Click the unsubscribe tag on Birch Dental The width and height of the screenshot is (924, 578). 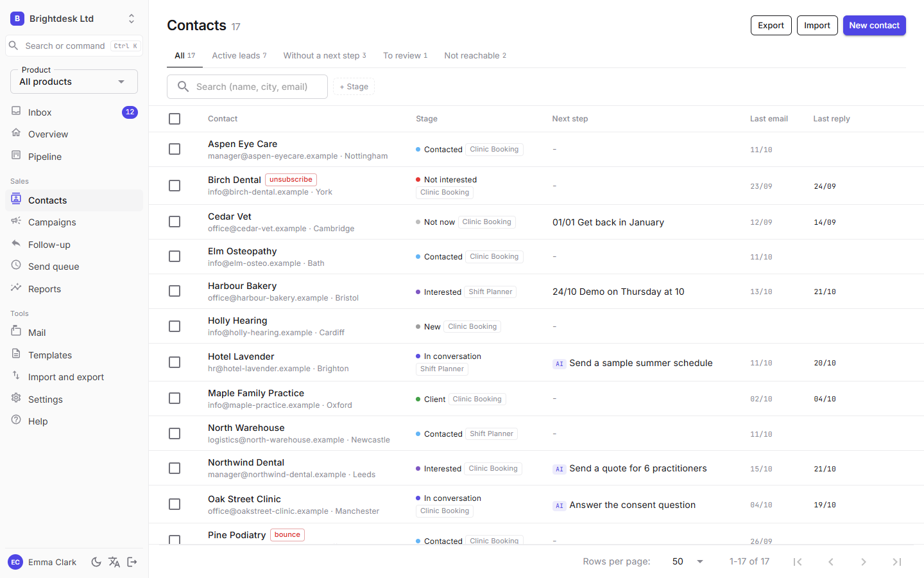[x=291, y=180]
